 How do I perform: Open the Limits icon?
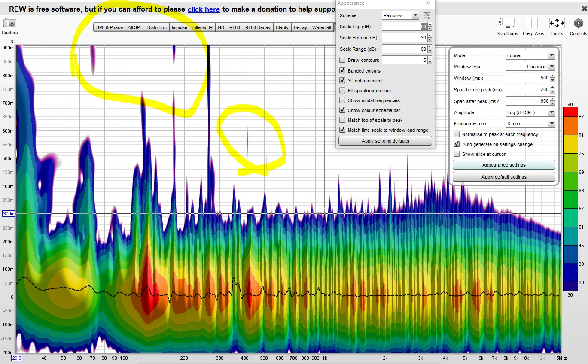coord(557,23)
